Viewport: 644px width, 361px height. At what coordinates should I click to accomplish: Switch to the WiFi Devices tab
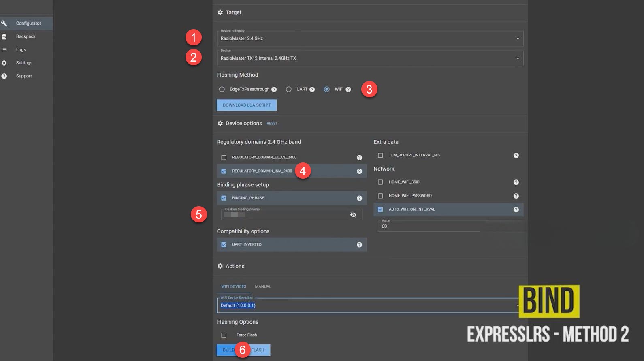coord(234,287)
